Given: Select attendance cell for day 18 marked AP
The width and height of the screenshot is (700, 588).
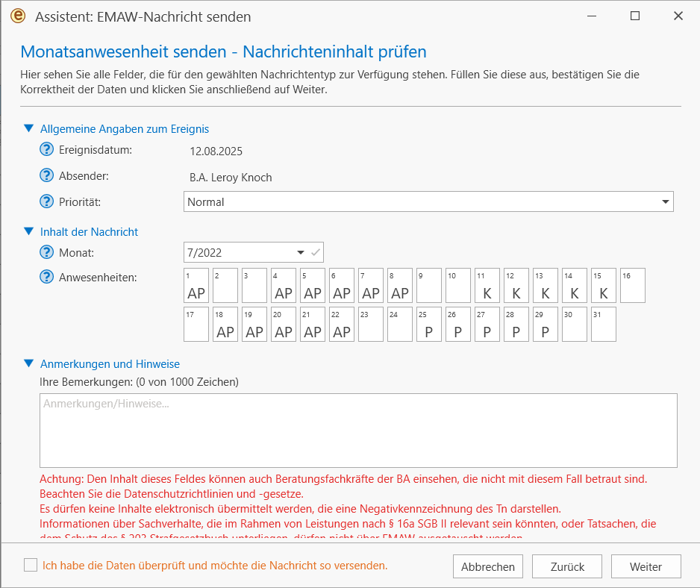Looking at the screenshot, I should [x=225, y=324].
